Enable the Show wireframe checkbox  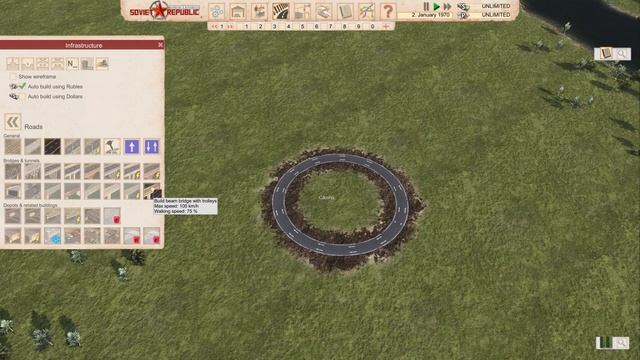pyautogui.click(x=13, y=76)
